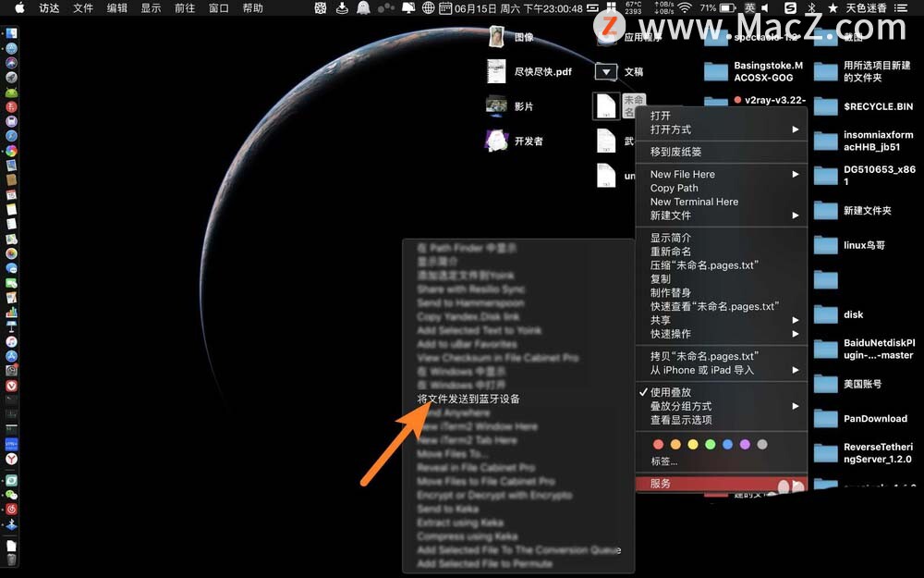924x578 pixels.
Task: Choose 快速查看"未命名.pages.txt"
Action: [x=722, y=306]
